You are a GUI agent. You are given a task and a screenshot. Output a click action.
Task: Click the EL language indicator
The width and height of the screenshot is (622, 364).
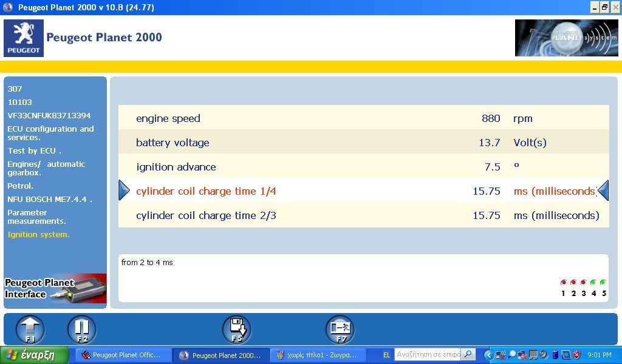386,355
